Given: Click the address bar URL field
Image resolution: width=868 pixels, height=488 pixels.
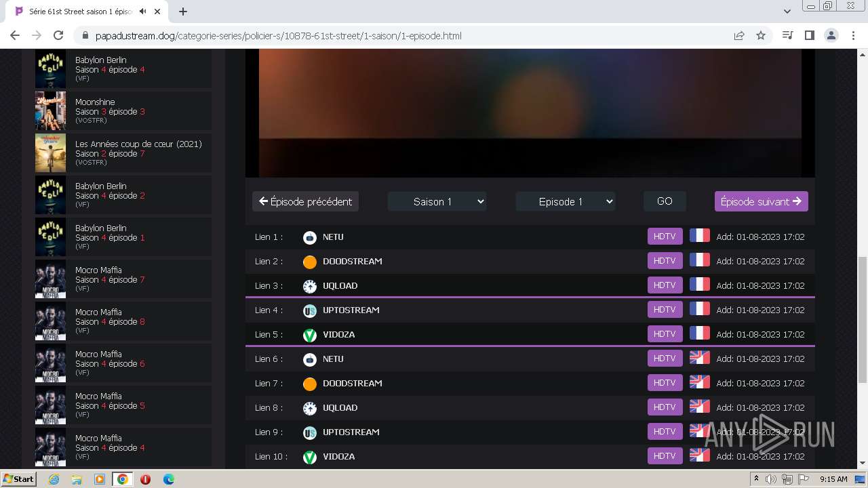Looking at the screenshot, I should (x=407, y=35).
